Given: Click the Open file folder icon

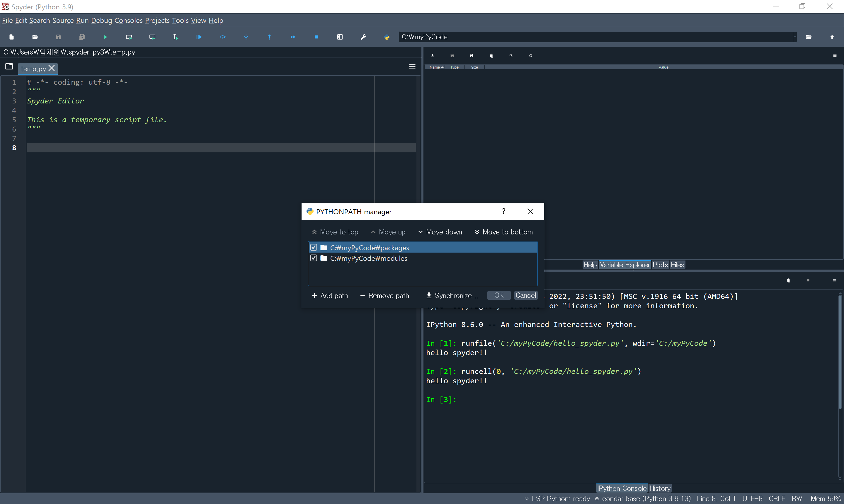Looking at the screenshot, I should 35,37.
